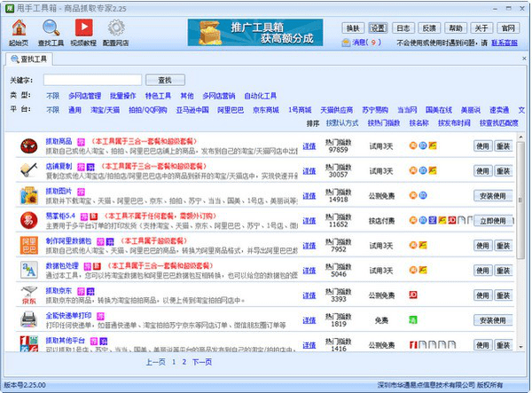Click the 抓取京东 tool icon

click(29, 295)
